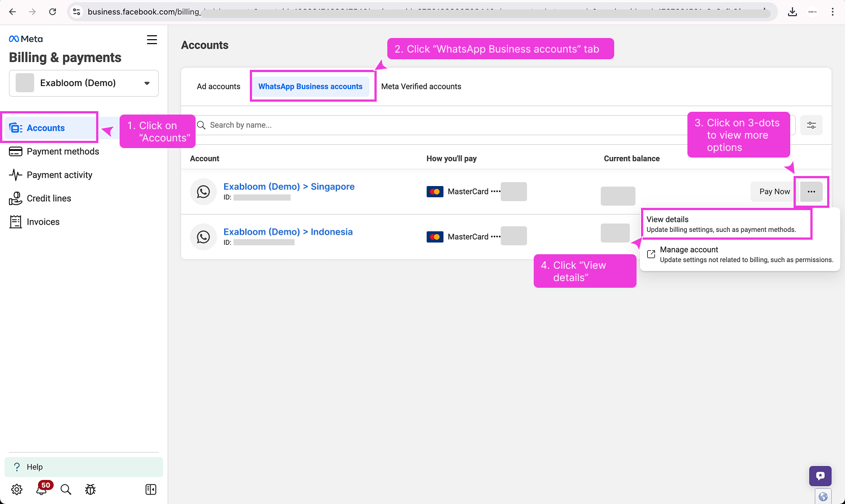Open Payment activity in sidebar
The image size is (845, 504).
[59, 175]
